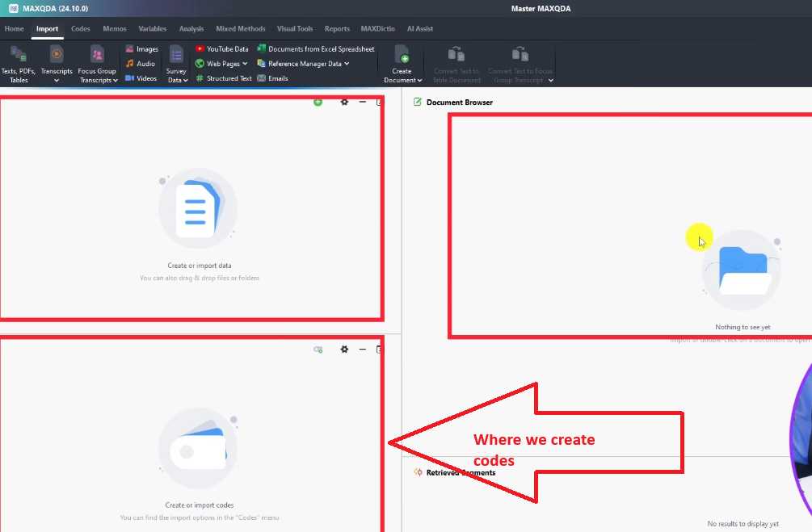Import Emails
Image resolution: width=812 pixels, height=532 pixels.
click(x=273, y=78)
